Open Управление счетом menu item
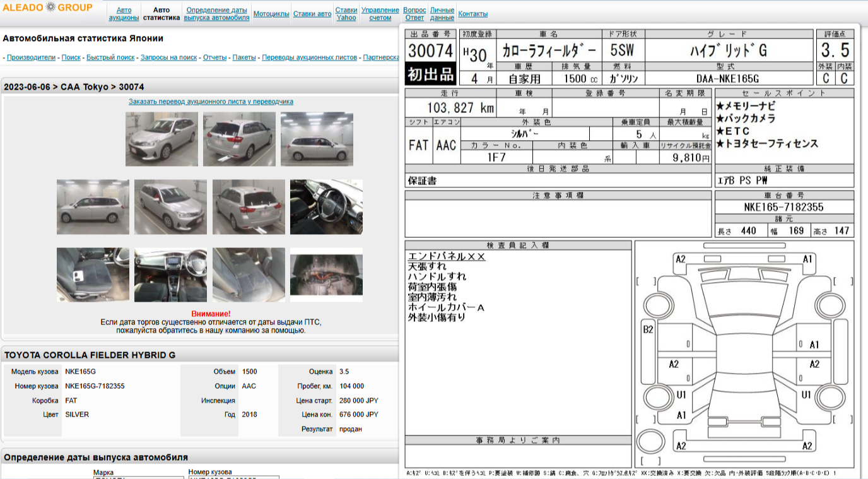Viewport: 868px width, 479px height. click(x=380, y=14)
